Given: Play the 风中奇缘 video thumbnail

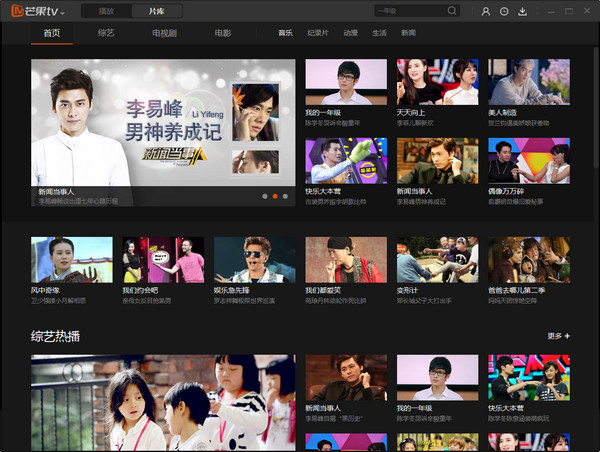Looking at the screenshot, I should click(x=71, y=260).
